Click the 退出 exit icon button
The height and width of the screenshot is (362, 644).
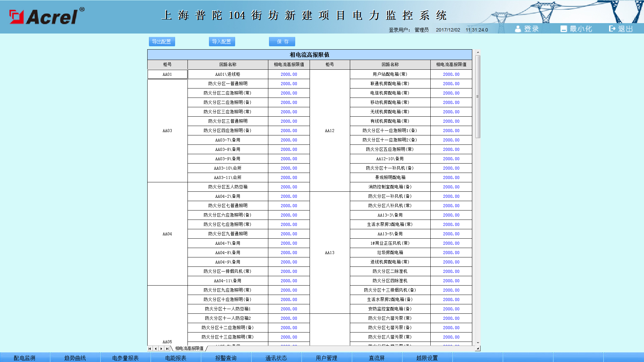621,29
